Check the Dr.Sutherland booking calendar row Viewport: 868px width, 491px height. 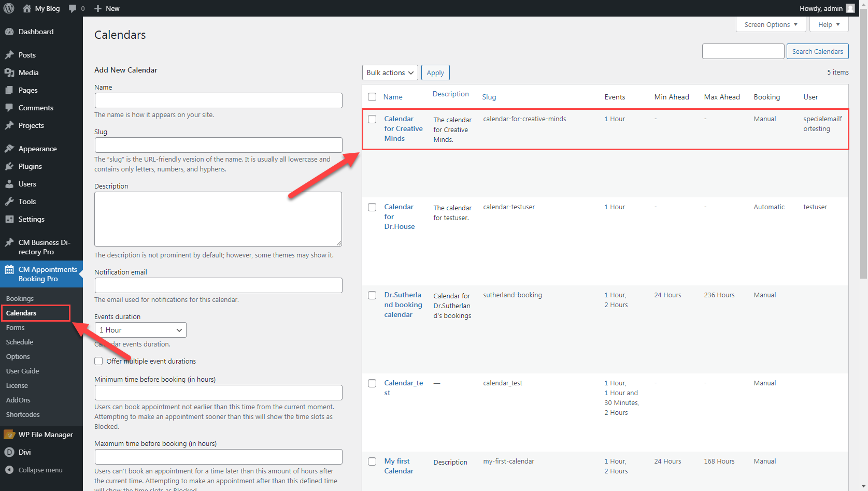tap(372, 295)
